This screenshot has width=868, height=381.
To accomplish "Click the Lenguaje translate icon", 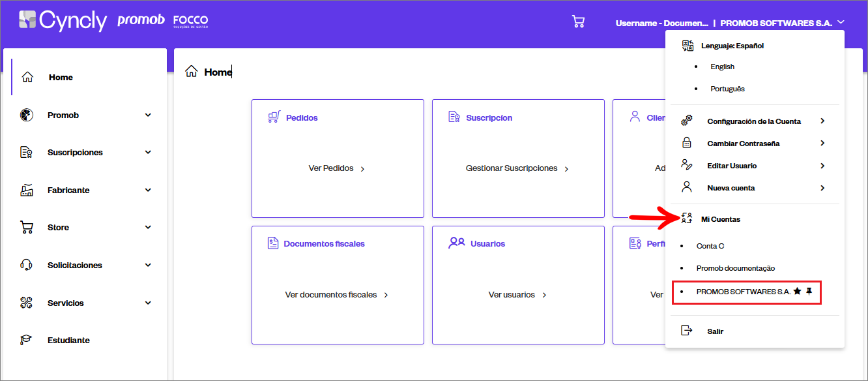I will click(x=687, y=46).
